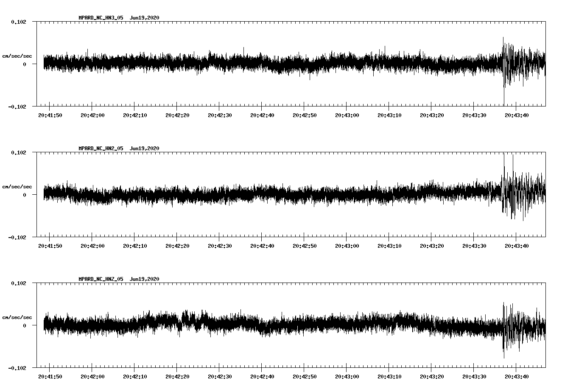
Task: Click the 20:43:10 time label under HN3 plot
Action: 389,115
